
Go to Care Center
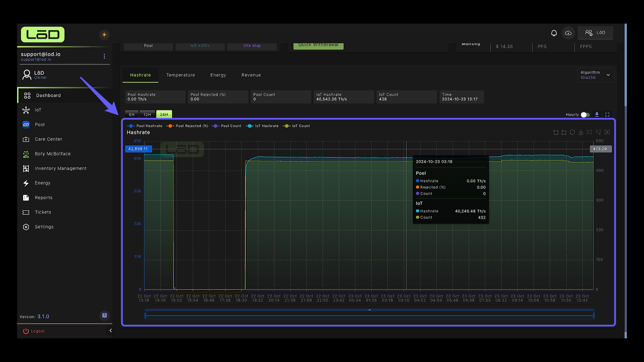coord(65,139)
